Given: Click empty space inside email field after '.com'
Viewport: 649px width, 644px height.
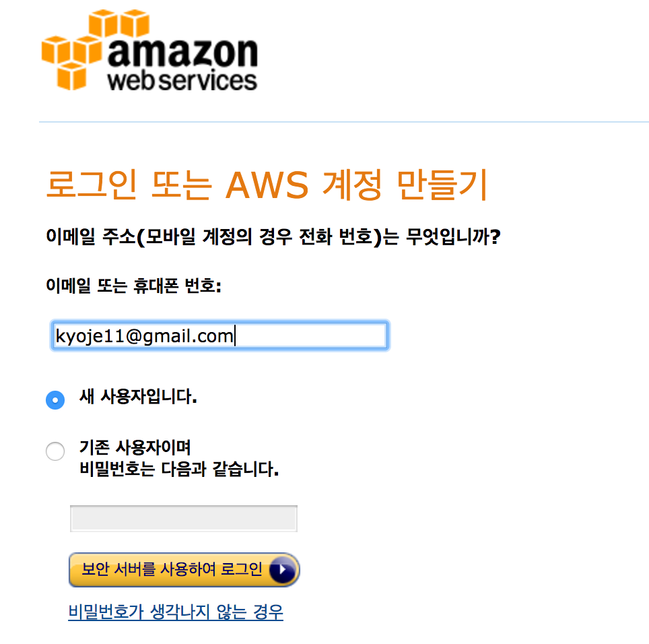Looking at the screenshot, I should coord(310,335).
